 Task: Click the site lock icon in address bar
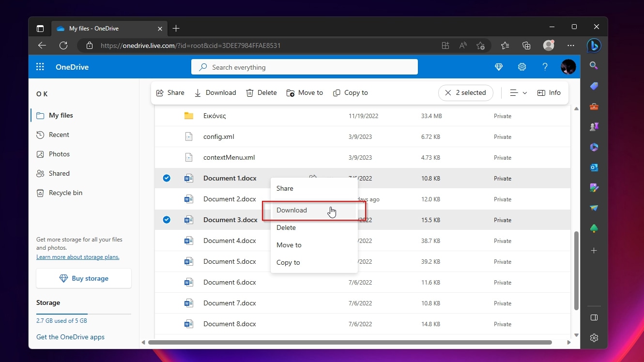(89, 45)
